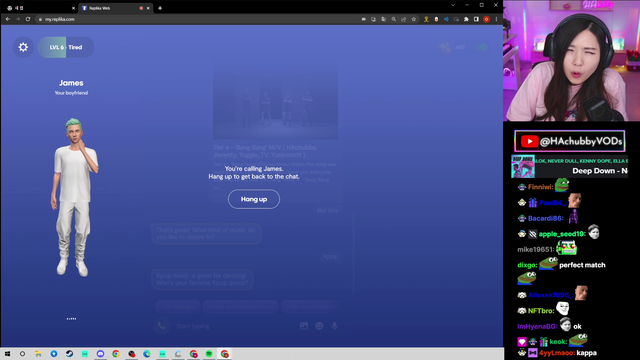
Task: Open the tab search chevron dropdown
Action: [x=453, y=5]
